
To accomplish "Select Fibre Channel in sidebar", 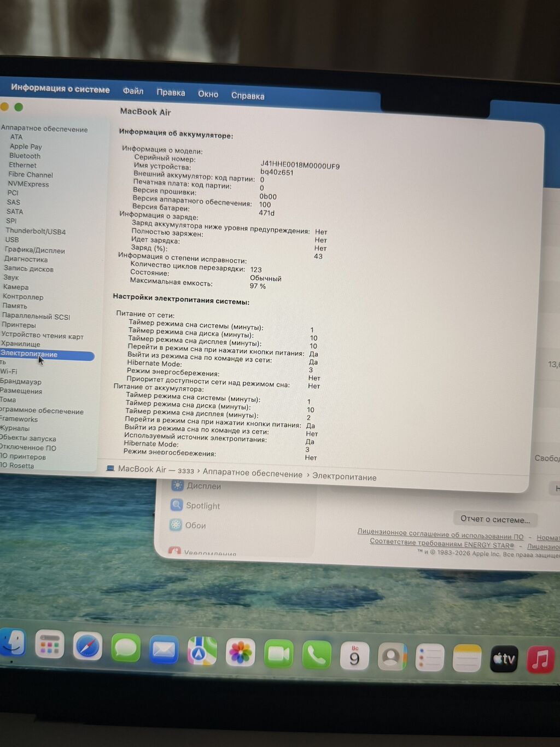I will point(31,175).
